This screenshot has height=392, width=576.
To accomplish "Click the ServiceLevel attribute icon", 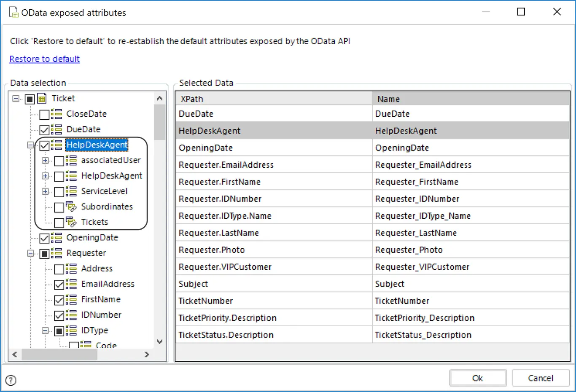I will tap(71, 191).
